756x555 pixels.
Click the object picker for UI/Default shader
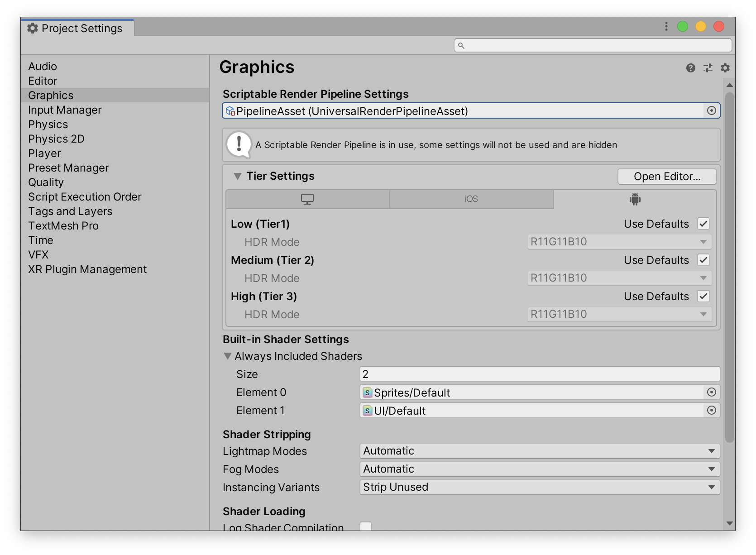(x=712, y=410)
